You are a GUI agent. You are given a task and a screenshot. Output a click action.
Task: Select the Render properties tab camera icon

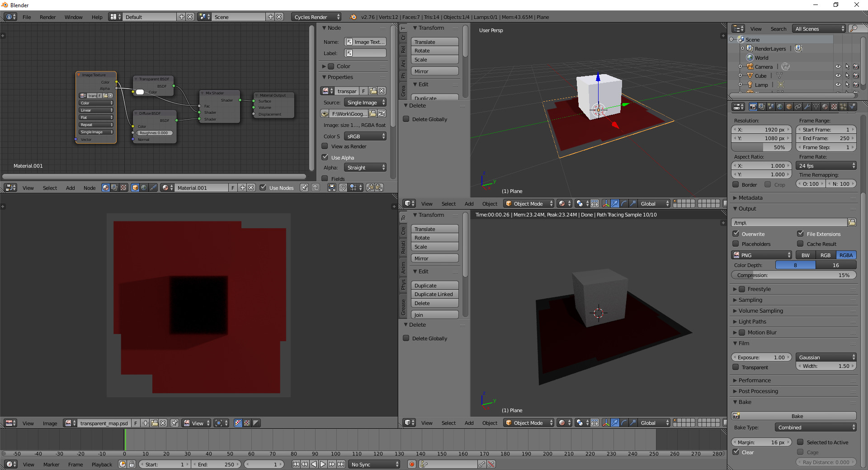coord(753,107)
